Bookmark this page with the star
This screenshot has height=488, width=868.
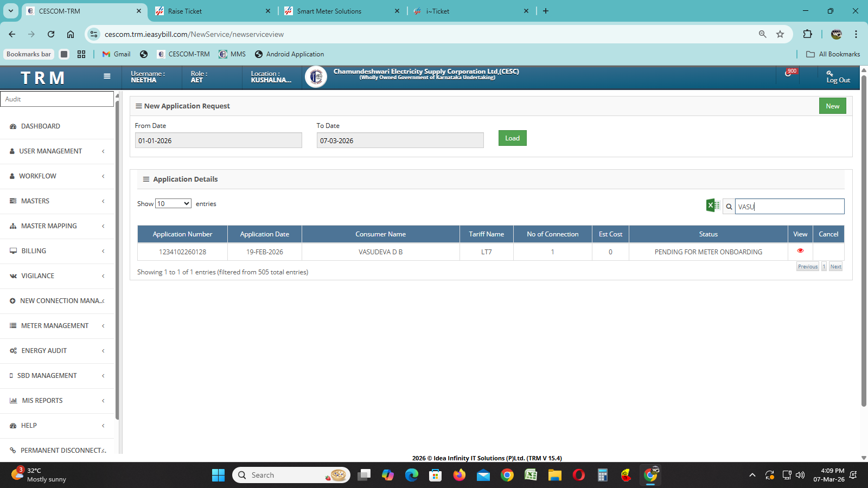click(x=780, y=34)
